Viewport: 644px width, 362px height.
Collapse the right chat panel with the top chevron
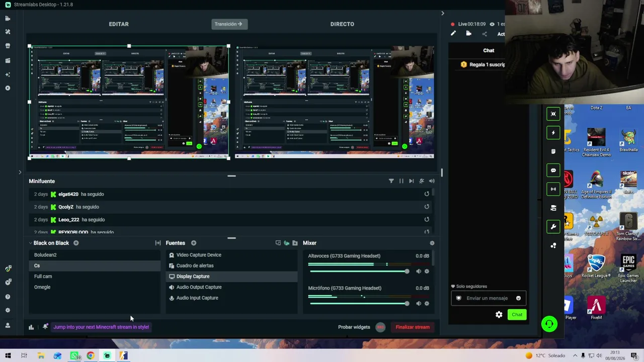tap(443, 14)
